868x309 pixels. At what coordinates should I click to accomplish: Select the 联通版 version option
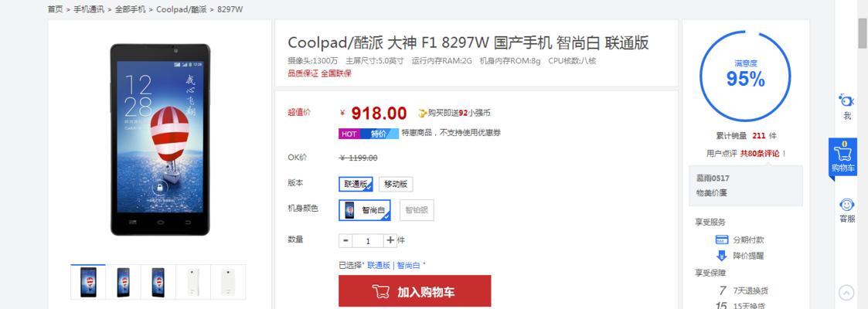[x=356, y=184]
